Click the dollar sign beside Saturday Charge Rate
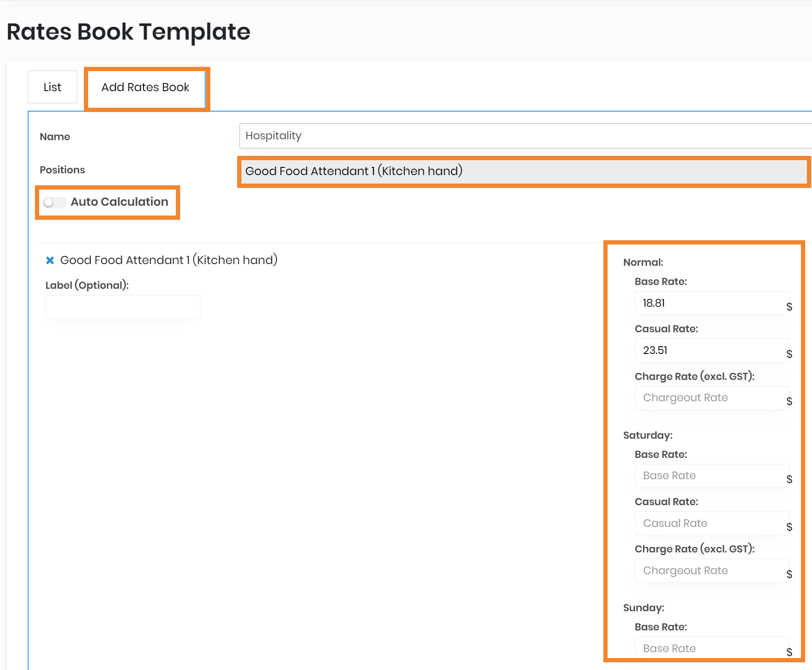 (x=789, y=574)
